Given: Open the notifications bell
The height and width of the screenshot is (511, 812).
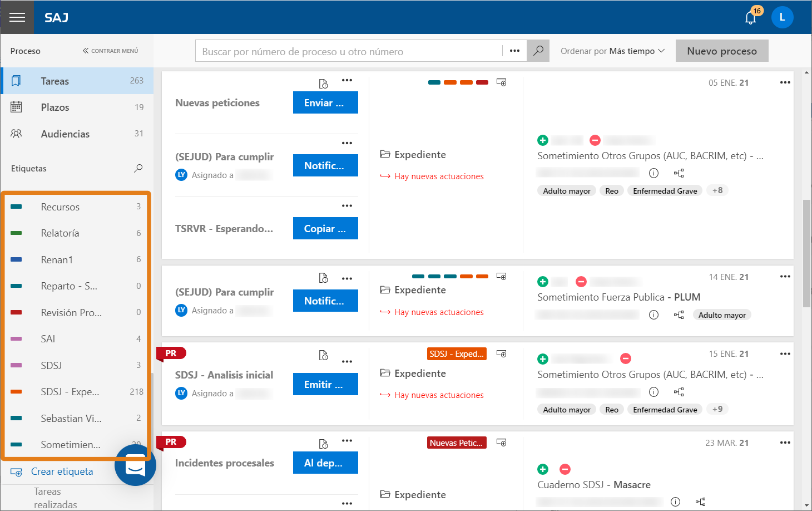Looking at the screenshot, I should (750, 18).
